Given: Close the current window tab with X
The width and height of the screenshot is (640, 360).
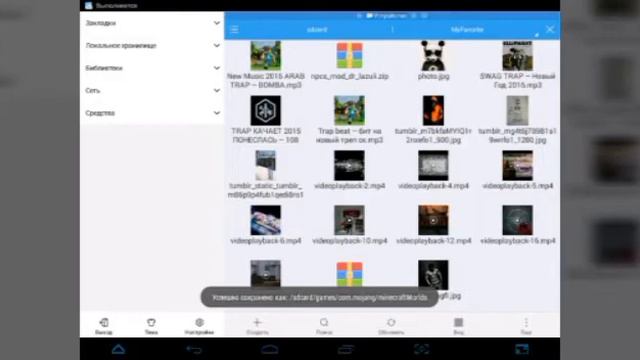Looking at the screenshot, I should tap(550, 29).
